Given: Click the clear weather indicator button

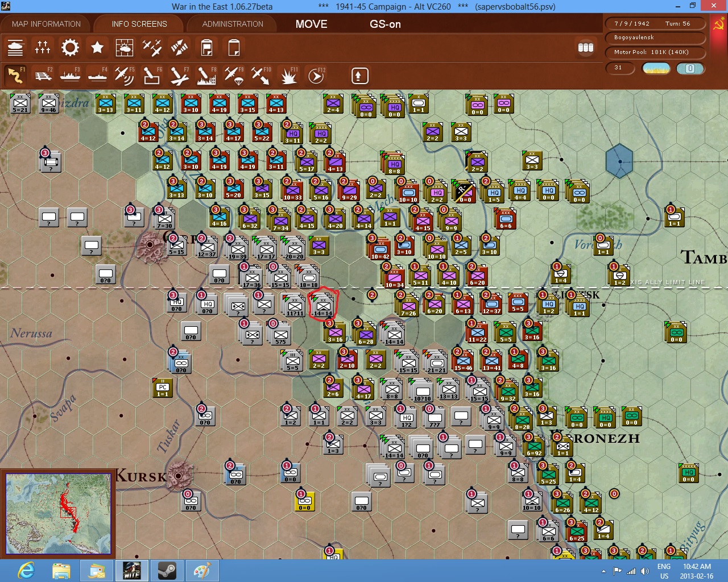Looking at the screenshot, I should (x=656, y=68).
